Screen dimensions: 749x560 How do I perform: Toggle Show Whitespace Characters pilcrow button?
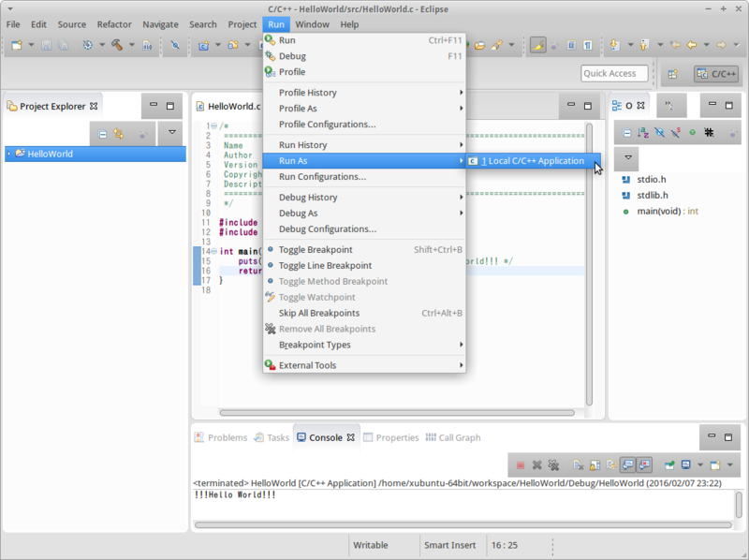point(588,45)
